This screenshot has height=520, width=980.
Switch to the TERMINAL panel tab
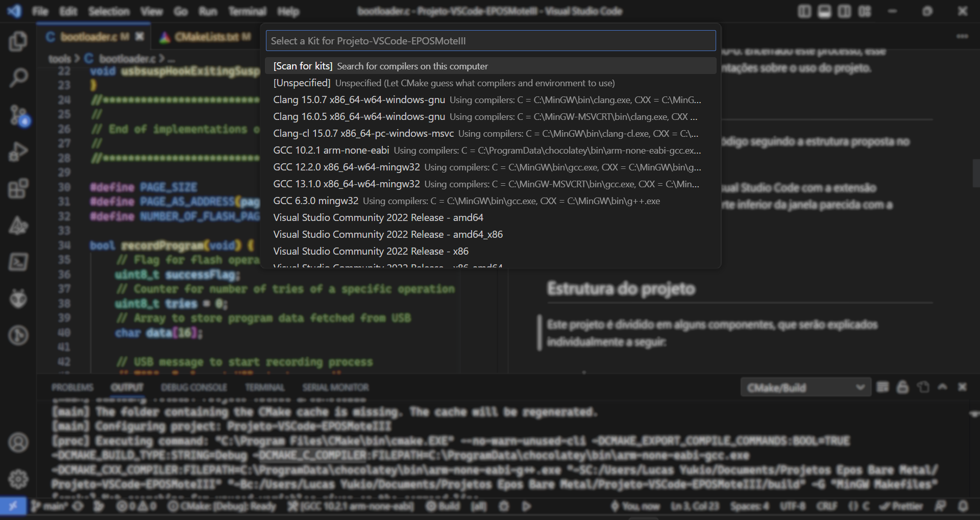pos(264,387)
